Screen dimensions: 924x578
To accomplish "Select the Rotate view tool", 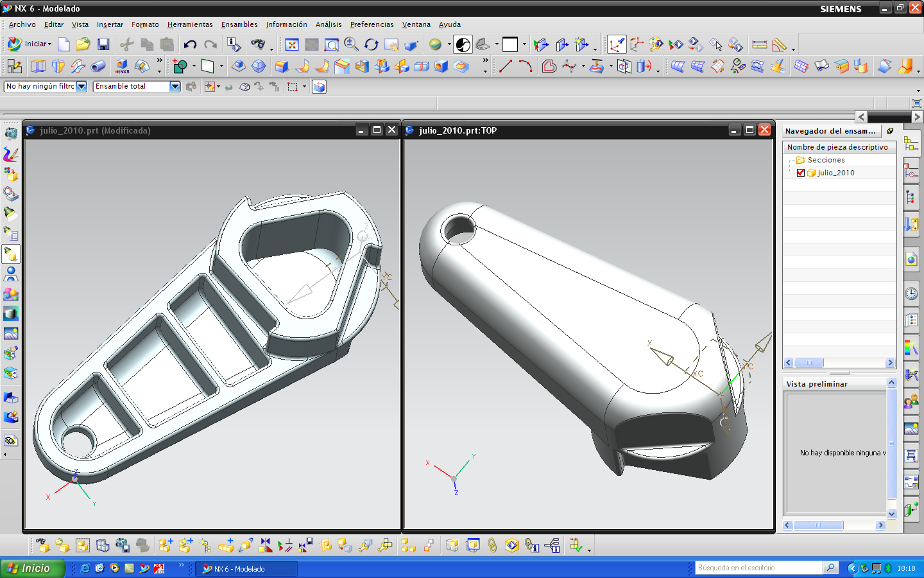I will pyautogui.click(x=372, y=44).
